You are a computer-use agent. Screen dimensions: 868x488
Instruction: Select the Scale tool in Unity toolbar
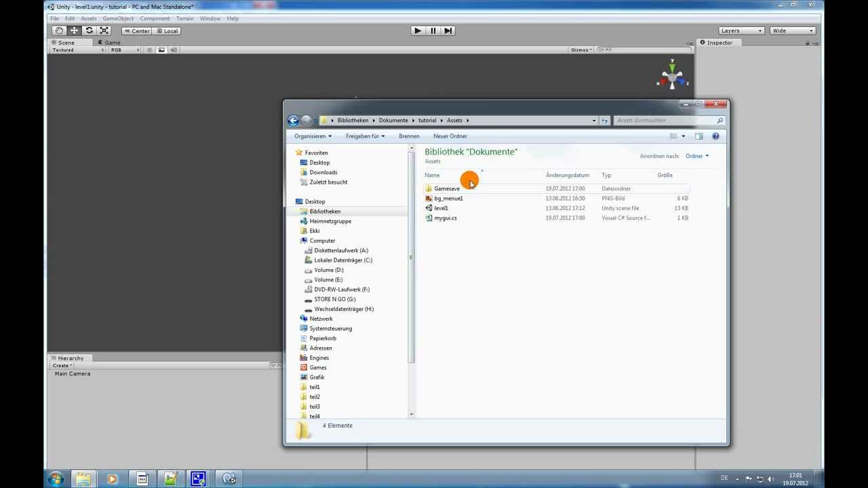click(104, 30)
